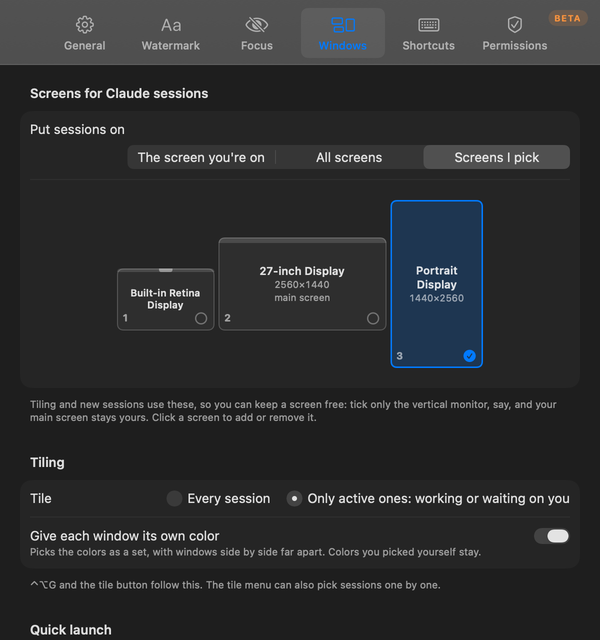This screenshot has height=640, width=600.
Task: Click the 'Tiling' section heading
Action: pos(47,462)
